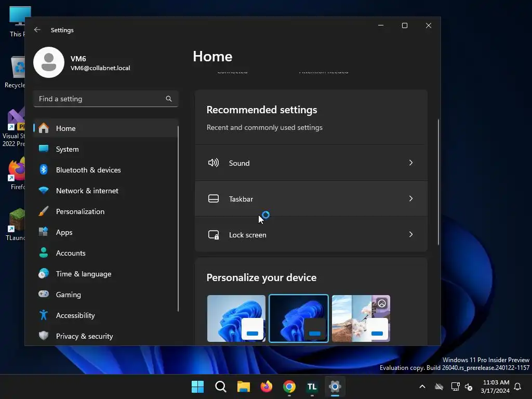The width and height of the screenshot is (532, 399).
Task: Click the main content vertical scrollbar
Action: (438, 182)
